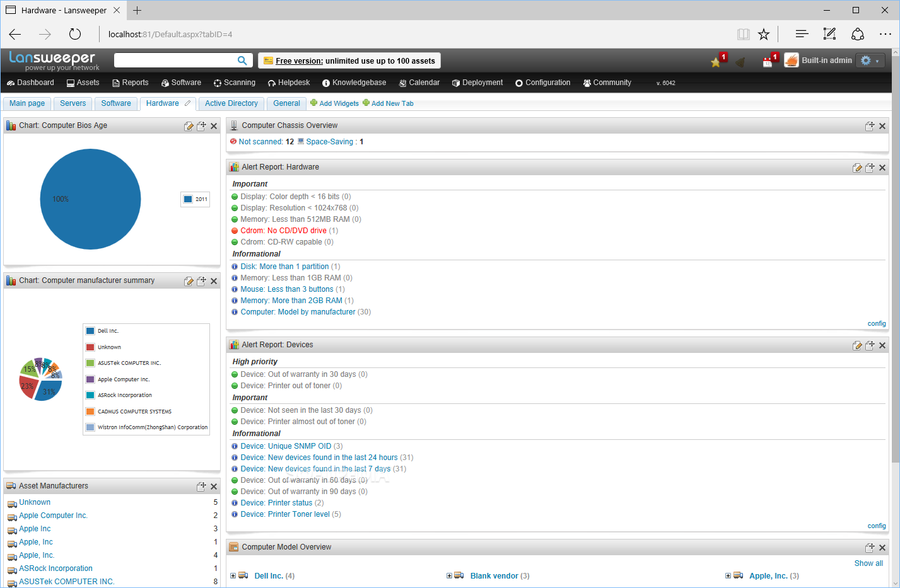Open the Knowledgebase menu
The width and height of the screenshot is (900, 588).
tap(354, 83)
